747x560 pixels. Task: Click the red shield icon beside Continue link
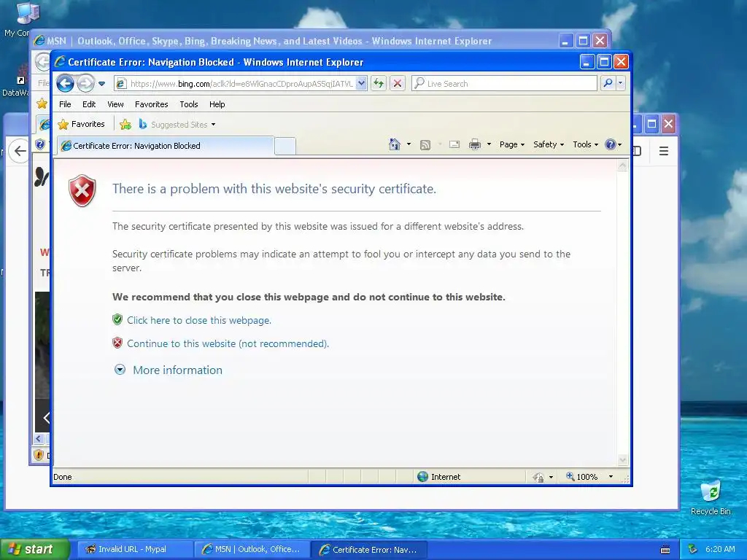coord(117,343)
